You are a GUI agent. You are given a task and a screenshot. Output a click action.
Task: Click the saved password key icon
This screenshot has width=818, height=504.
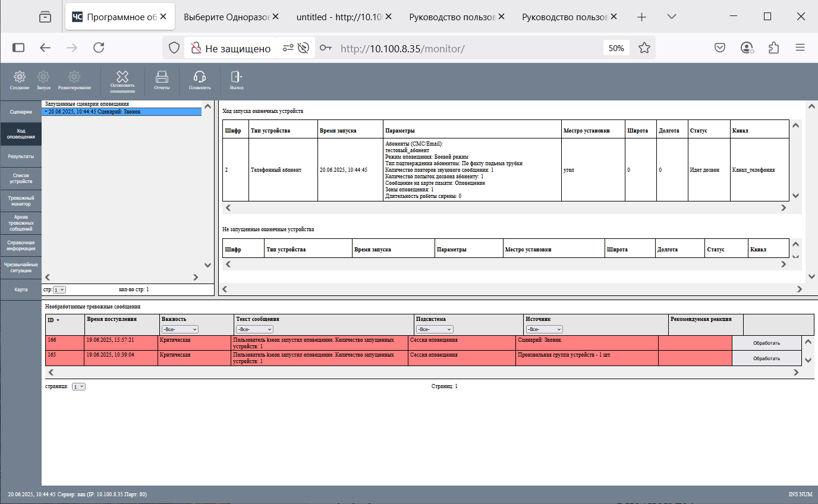325,48
